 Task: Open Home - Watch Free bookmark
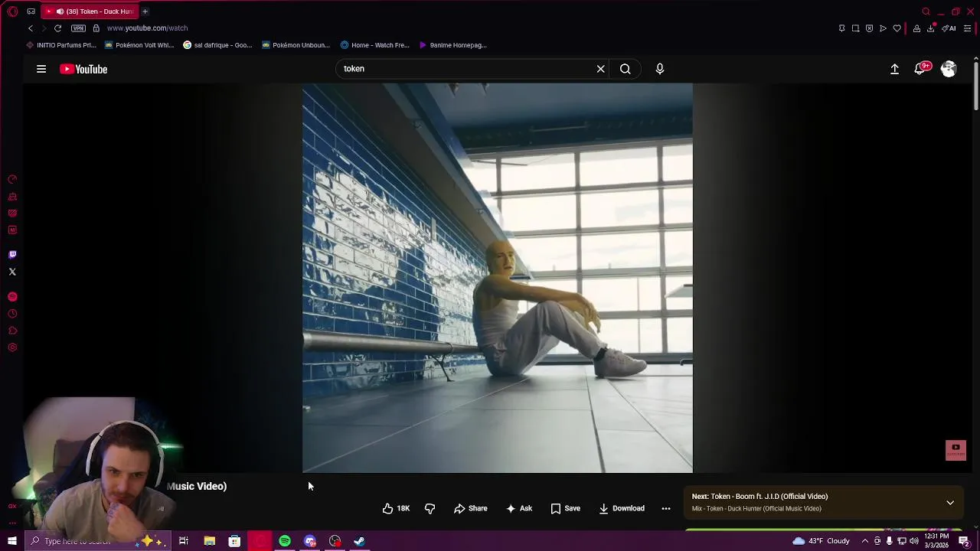[374, 45]
